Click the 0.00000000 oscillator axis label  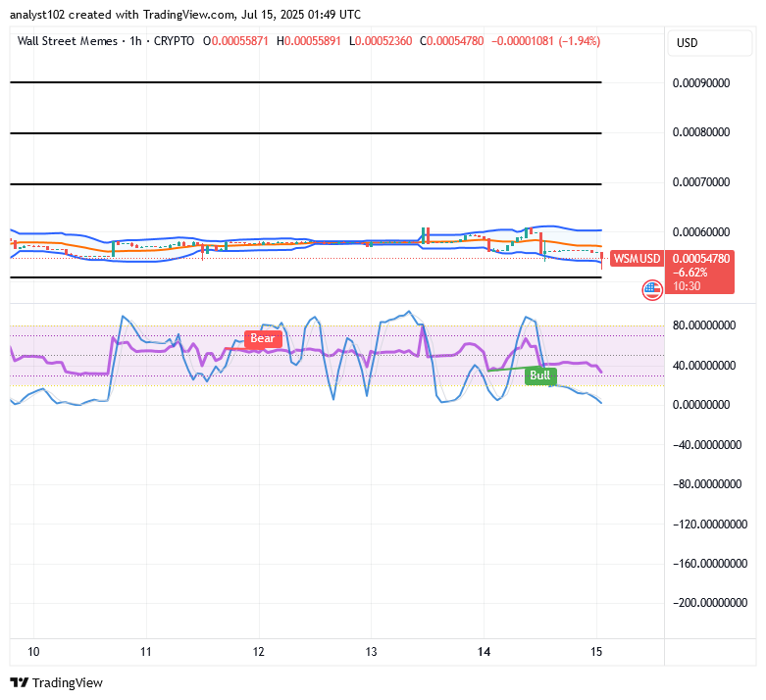(701, 405)
